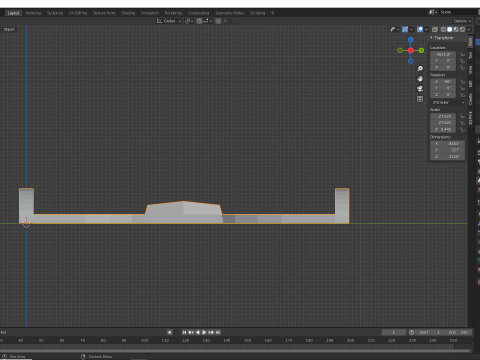Switch to the Scripting workspace
This screenshot has width=480, height=360.
point(258,13)
